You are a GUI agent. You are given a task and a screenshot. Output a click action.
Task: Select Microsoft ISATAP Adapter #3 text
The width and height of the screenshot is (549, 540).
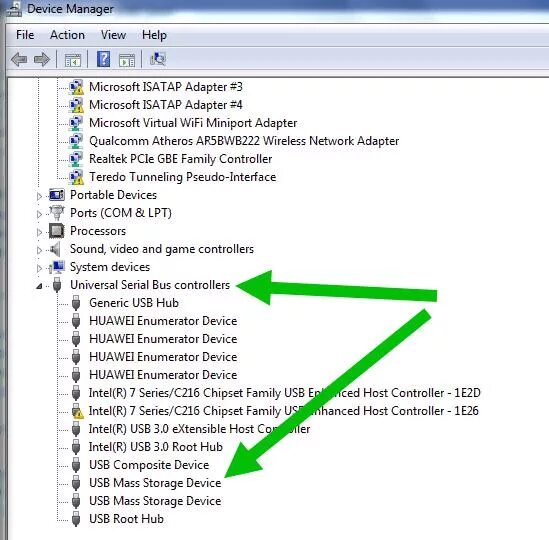[x=166, y=87]
